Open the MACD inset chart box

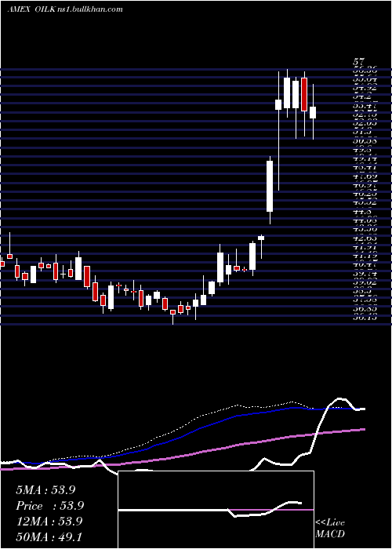216,510
